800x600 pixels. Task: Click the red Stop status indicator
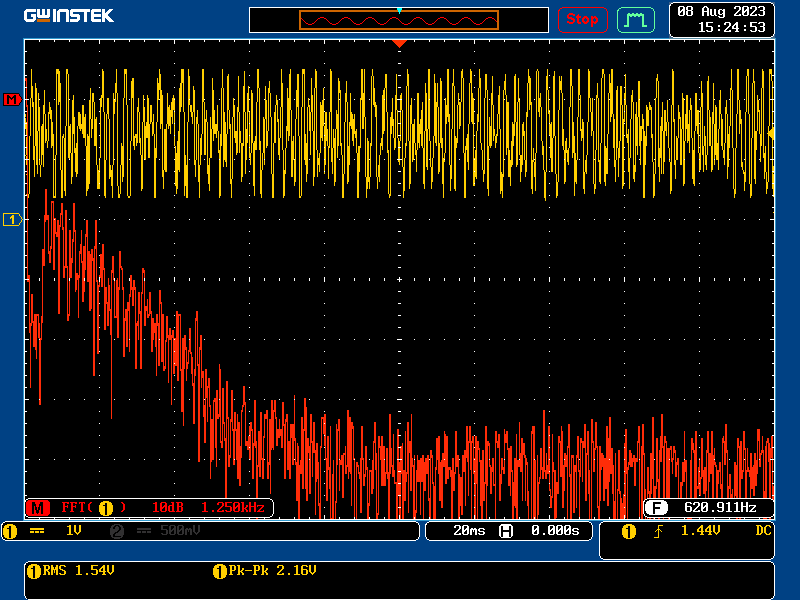pos(582,20)
